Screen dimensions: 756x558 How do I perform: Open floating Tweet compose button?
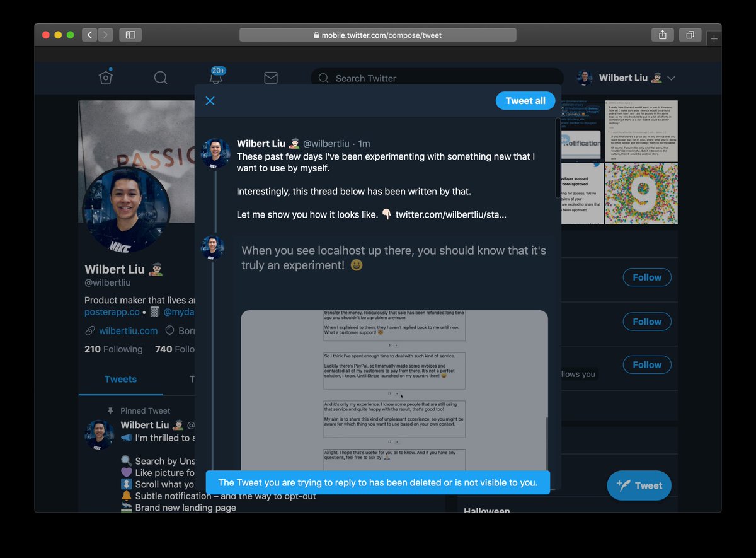click(639, 485)
